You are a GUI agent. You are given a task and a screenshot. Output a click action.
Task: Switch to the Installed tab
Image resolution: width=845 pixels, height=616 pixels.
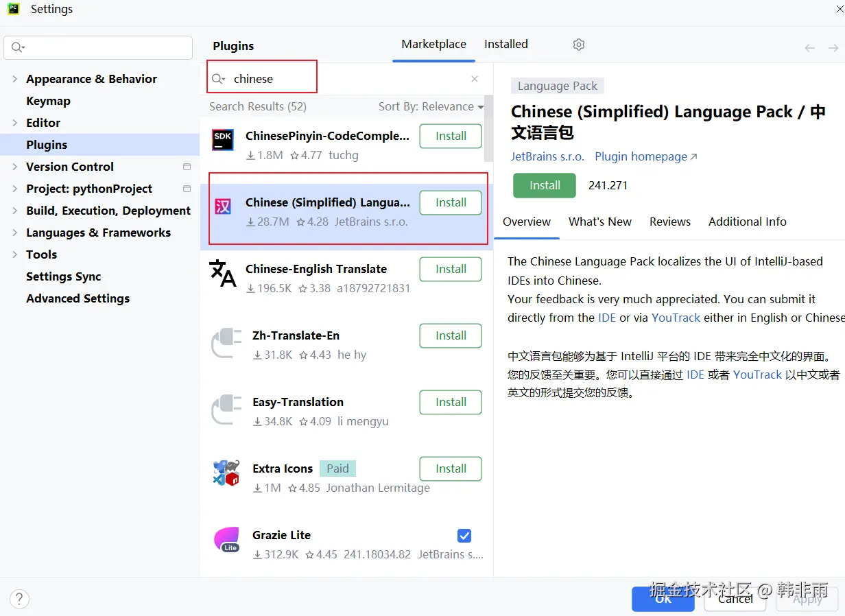506,44
